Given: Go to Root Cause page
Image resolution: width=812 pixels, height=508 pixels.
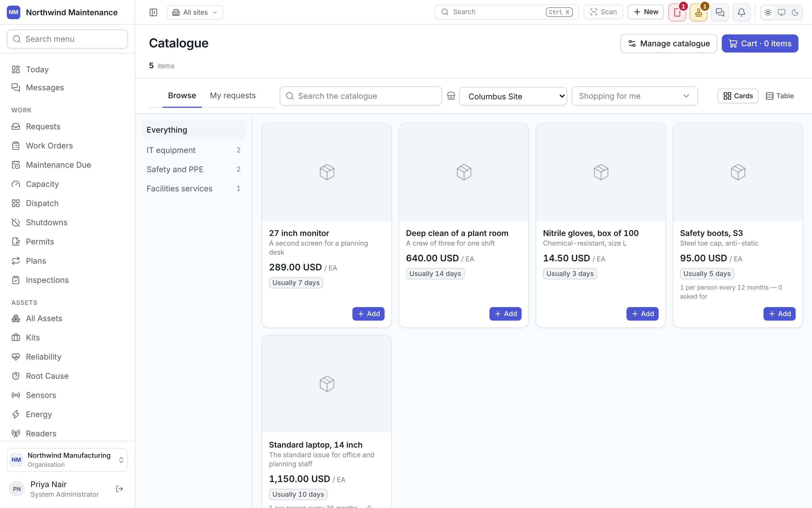Looking at the screenshot, I should [x=67, y=376].
